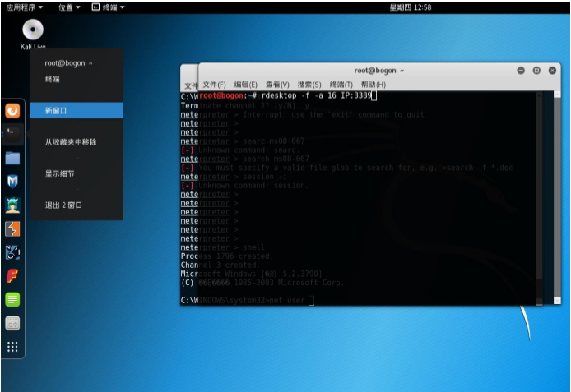Click 'Unknown command: searc.' error line

(x=240, y=150)
